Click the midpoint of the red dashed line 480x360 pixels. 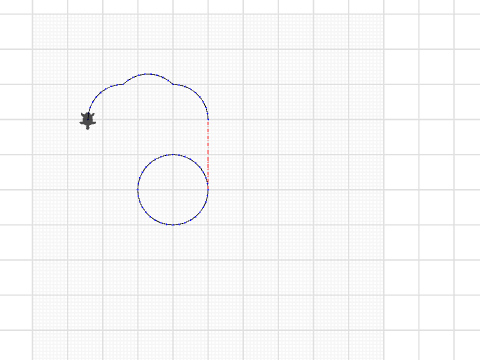tap(208, 154)
